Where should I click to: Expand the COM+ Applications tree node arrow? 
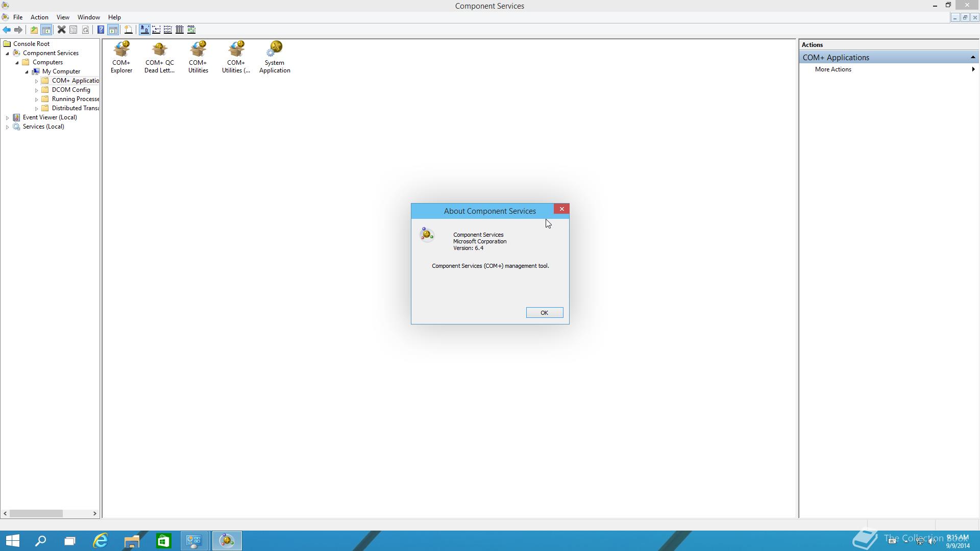click(36, 81)
